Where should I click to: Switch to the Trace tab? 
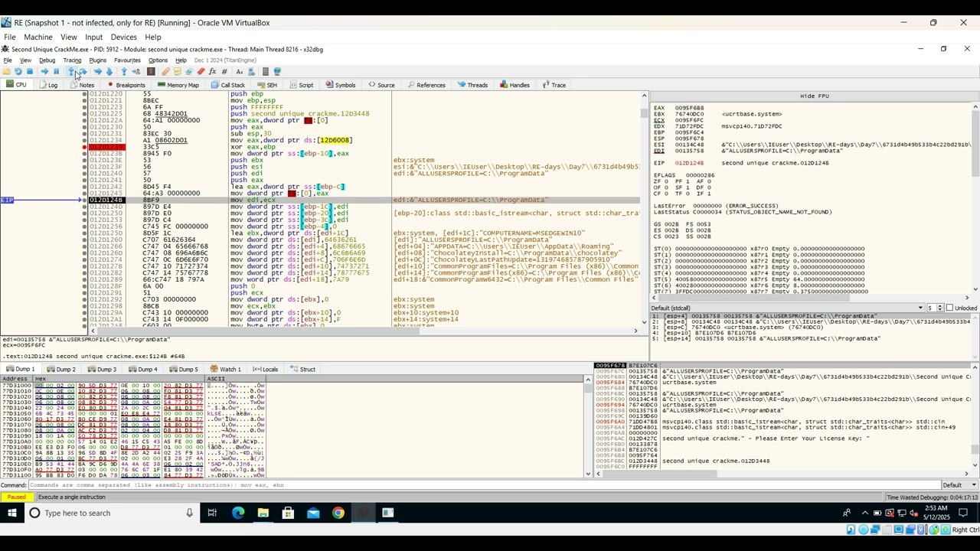[554, 85]
